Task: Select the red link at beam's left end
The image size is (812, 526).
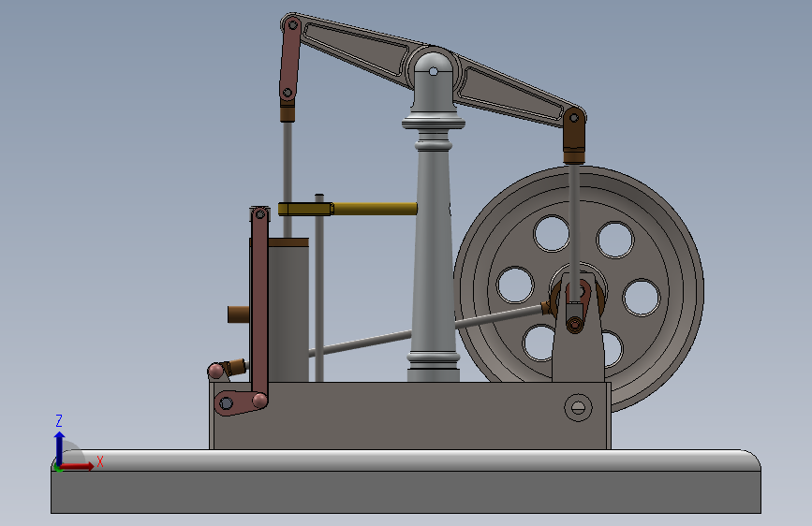Action: 290,60
